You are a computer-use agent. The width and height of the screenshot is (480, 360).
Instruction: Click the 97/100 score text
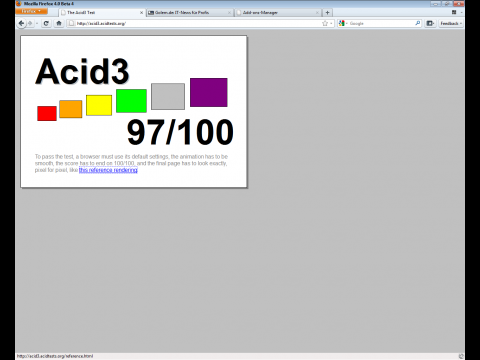(x=180, y=132)
